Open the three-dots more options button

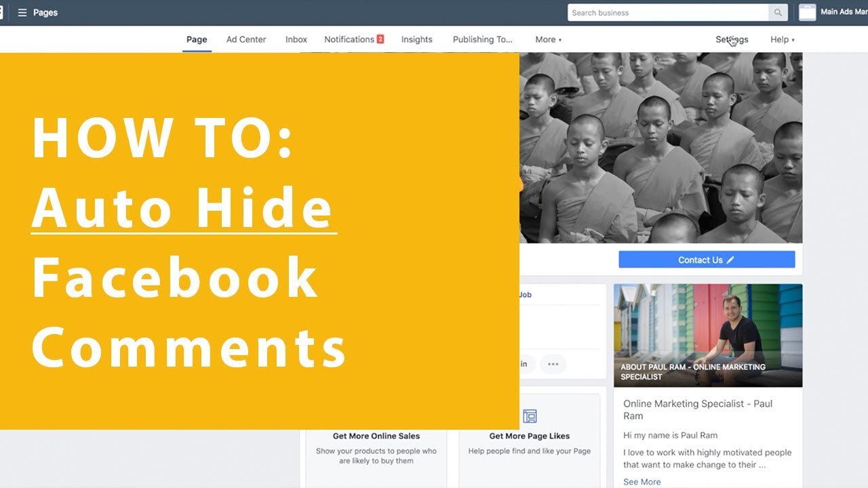click(x=553, y=364)
